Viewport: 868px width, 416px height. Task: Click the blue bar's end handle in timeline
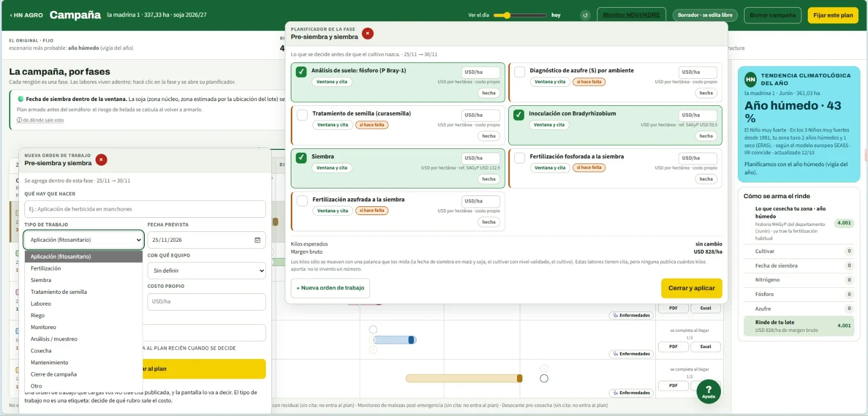click(412, 340)
